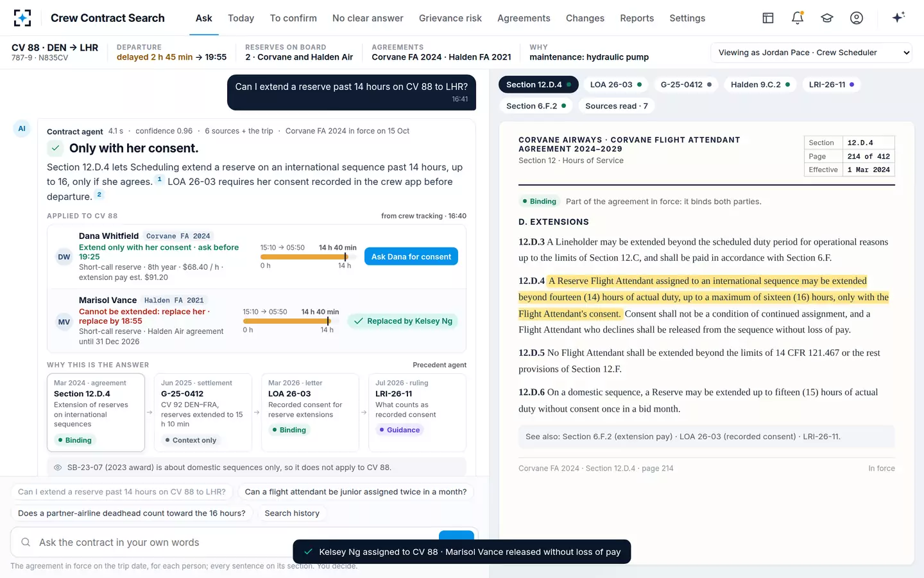Go to the Grievance risk tab
The image size is (924, 578).
point(450,18)
